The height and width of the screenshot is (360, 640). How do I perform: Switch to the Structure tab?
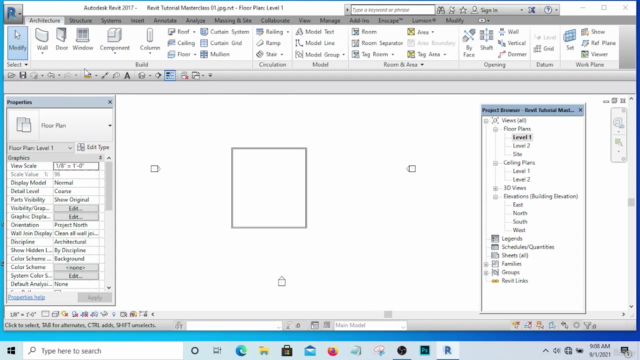tap(80, 20)
